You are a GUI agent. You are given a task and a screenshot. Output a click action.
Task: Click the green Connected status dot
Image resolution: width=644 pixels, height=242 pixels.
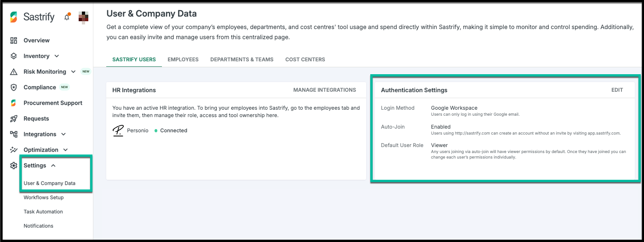[156, 131]
